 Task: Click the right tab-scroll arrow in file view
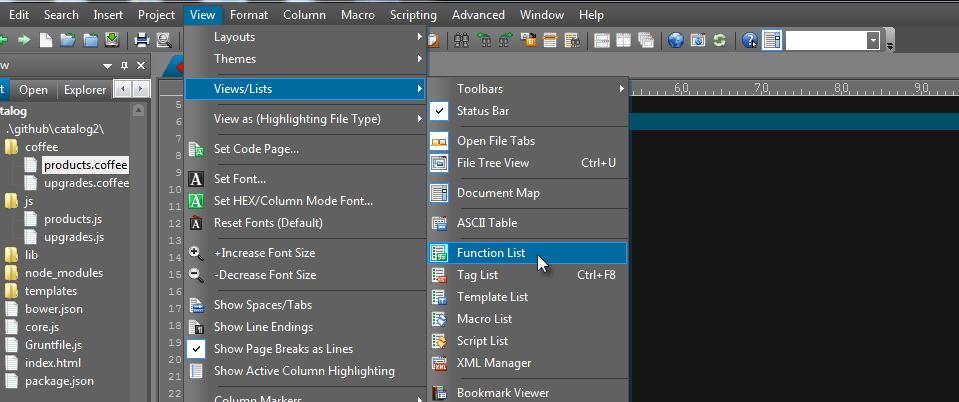click(141, 89)
